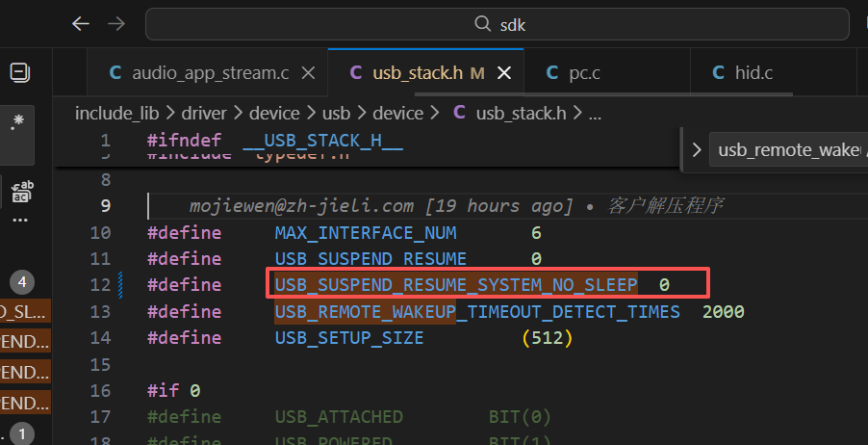
Task: Click the modified change marker beside line 12
Action: (120, 285)
